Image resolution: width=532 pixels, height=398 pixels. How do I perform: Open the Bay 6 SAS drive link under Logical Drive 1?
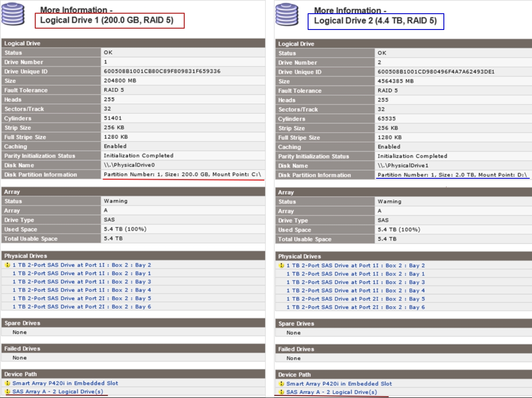click(x=82, y=306)
